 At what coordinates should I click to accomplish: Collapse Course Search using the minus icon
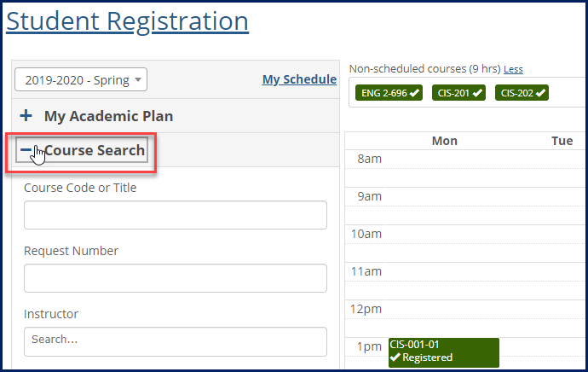point(26,151)
